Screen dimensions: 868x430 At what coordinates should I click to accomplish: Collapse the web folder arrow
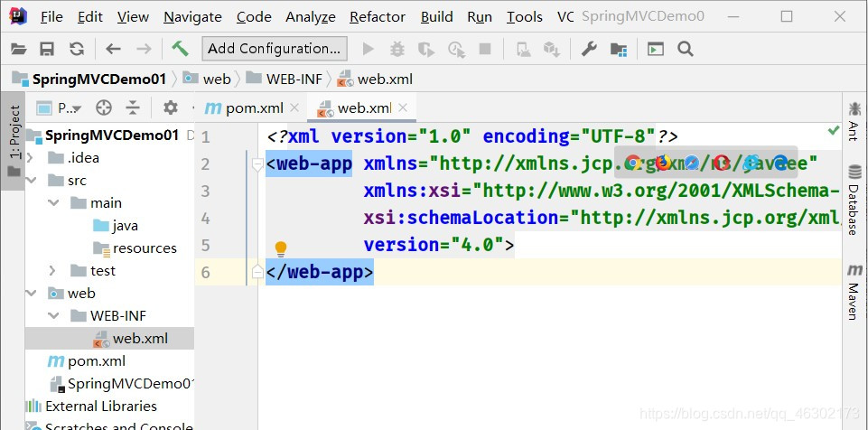31,294
